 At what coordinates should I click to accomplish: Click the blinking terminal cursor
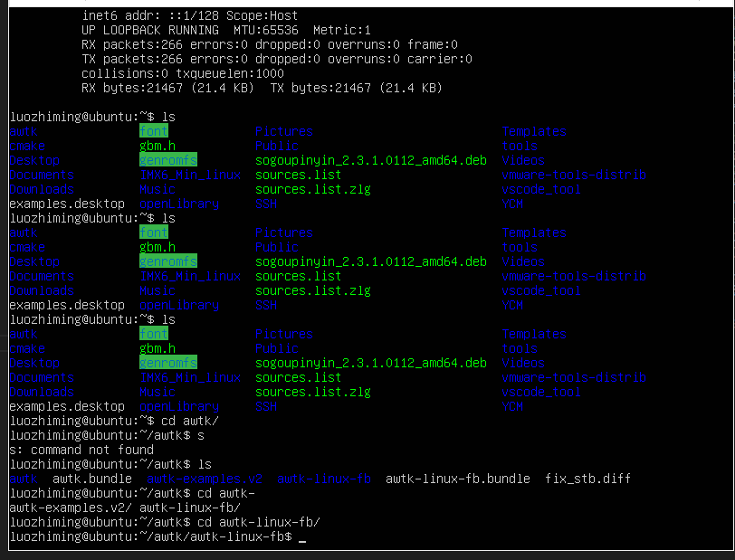[301, 536]
